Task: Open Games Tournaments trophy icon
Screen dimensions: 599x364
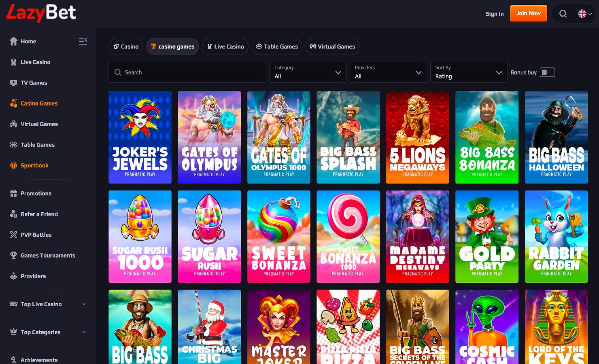Action: click(13, 255)
